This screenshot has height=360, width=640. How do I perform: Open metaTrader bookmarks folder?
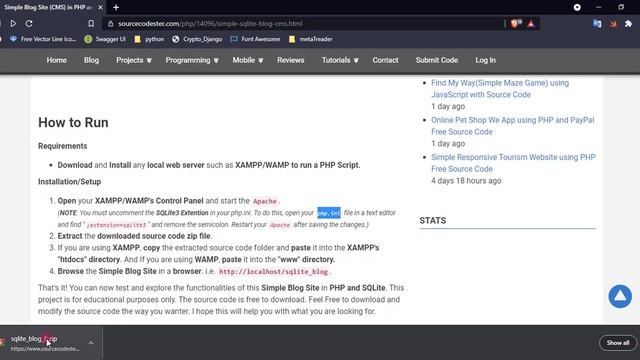click(311, 39)
